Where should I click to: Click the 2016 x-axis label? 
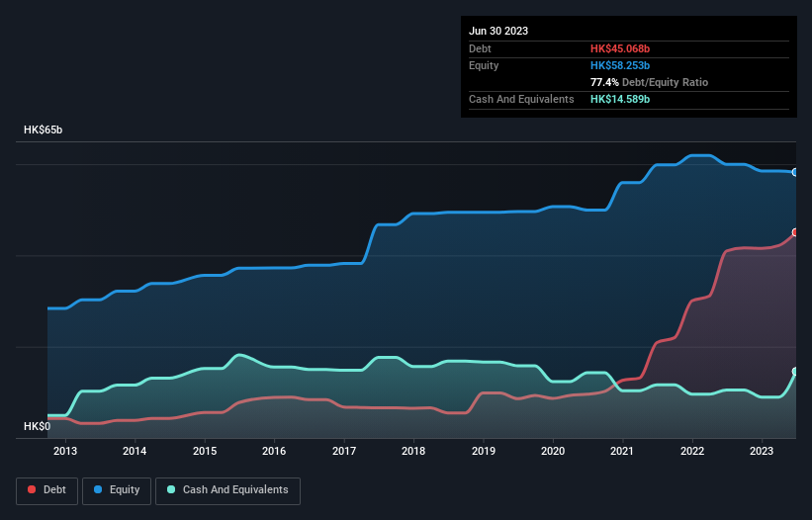(x=274, y=451)
